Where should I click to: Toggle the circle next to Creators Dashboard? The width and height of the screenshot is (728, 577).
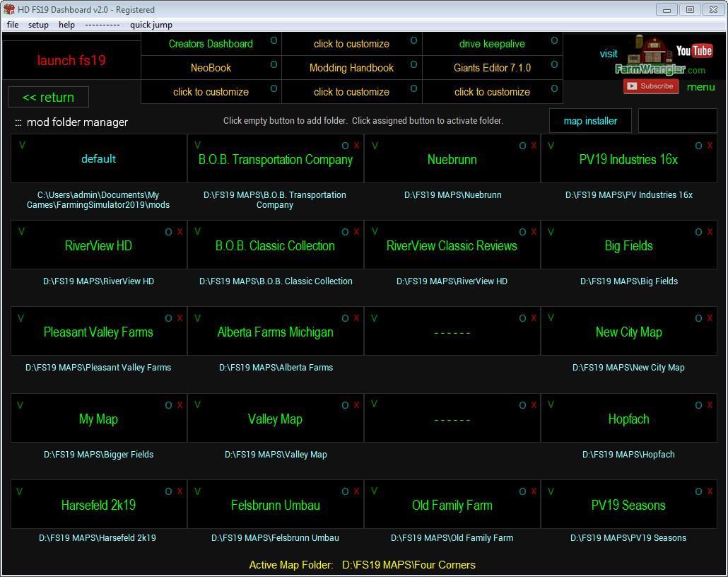(274, 40)
